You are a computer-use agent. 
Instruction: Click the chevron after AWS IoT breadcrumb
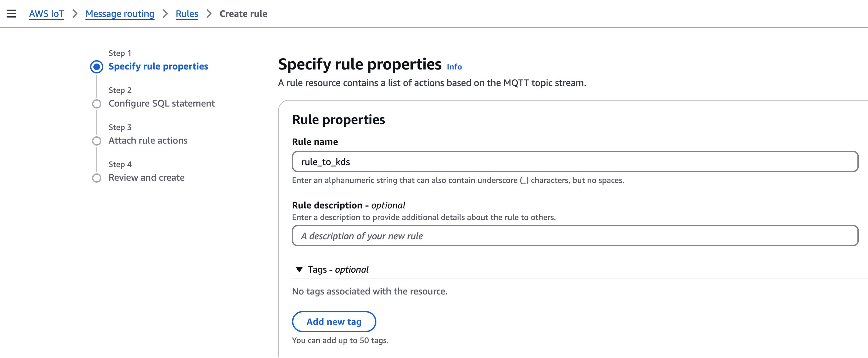[75, 14]
